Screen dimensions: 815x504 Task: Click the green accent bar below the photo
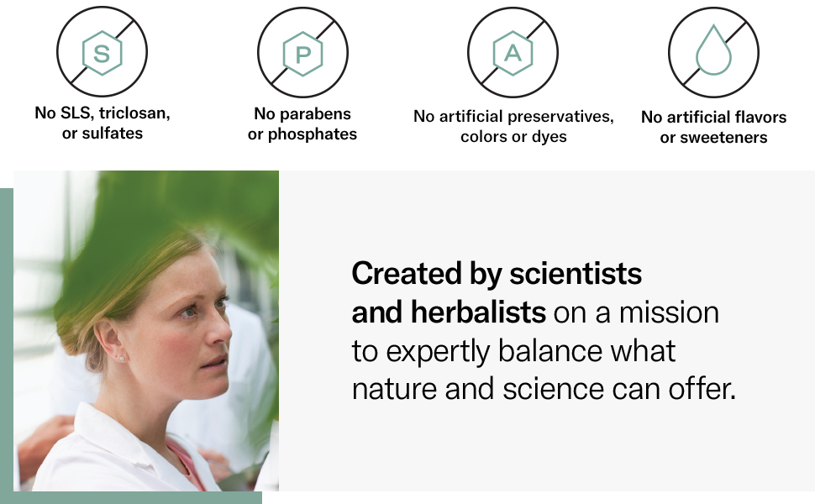tap(134, 497)
